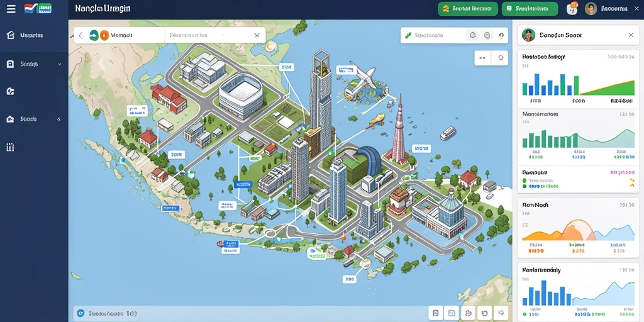Click the blue circle icon in bottom bar

point(80,313)
